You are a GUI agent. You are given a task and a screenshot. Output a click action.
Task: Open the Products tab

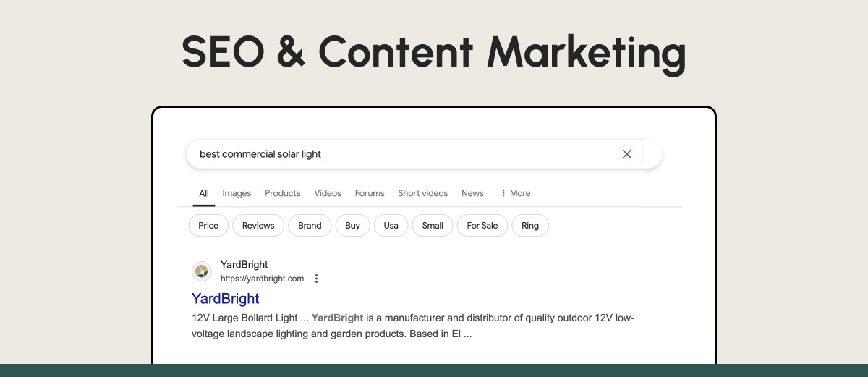[283, 193]
